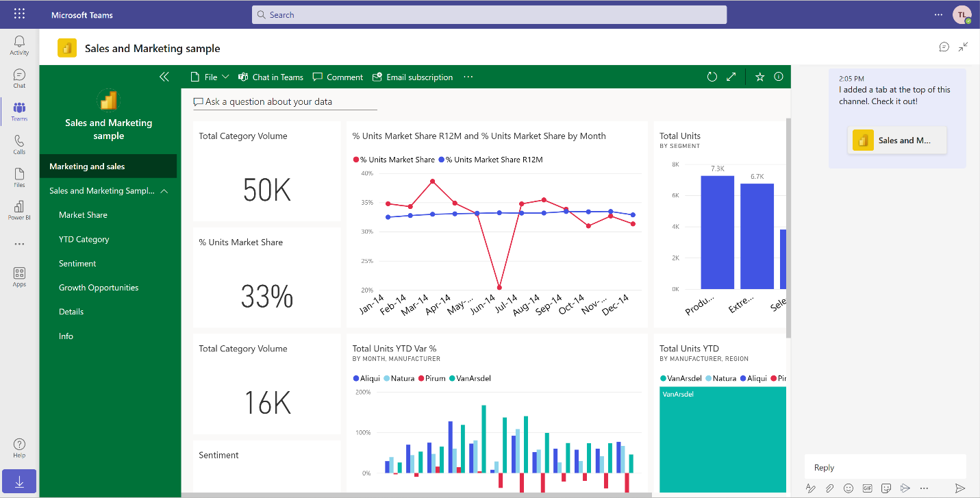Open the Apps store icon
The height and width of the screenshot is (498, 980).
point(19,277)
